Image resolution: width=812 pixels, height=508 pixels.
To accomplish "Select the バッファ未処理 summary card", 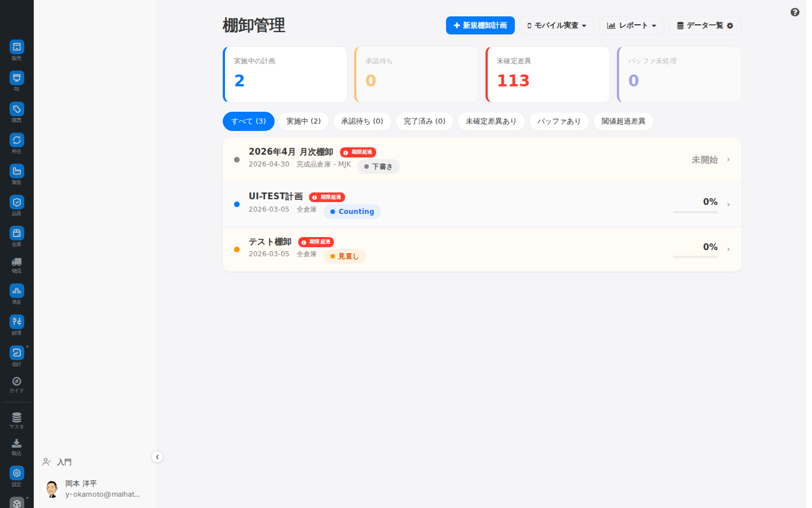I will (x=679, y=75).
